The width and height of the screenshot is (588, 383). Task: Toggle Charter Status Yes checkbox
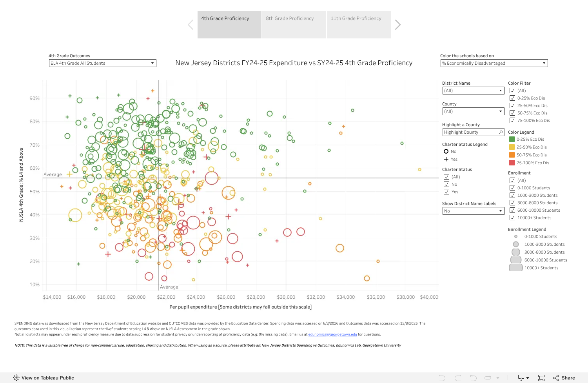click(x=446, y=192)
